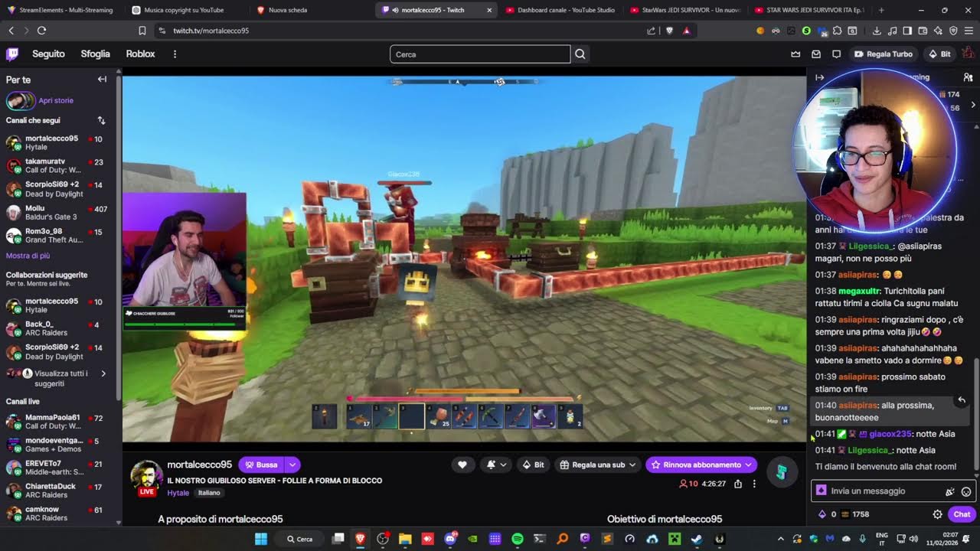Click the Italiano language tag

(209, 493)
